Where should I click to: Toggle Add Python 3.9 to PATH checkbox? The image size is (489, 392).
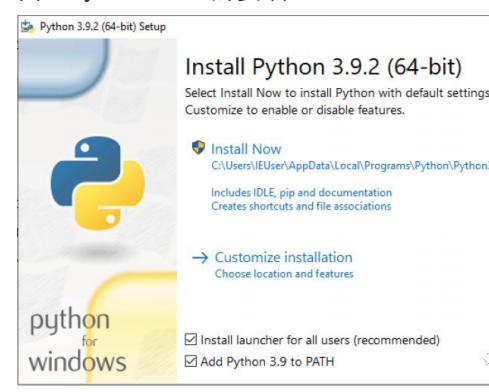click(191, 361)
